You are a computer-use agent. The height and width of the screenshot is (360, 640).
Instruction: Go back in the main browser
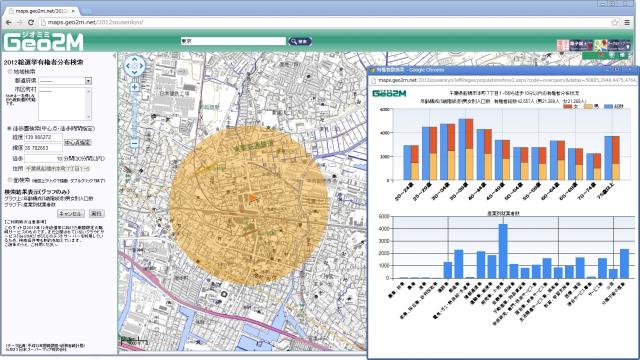tap(9, 22)
